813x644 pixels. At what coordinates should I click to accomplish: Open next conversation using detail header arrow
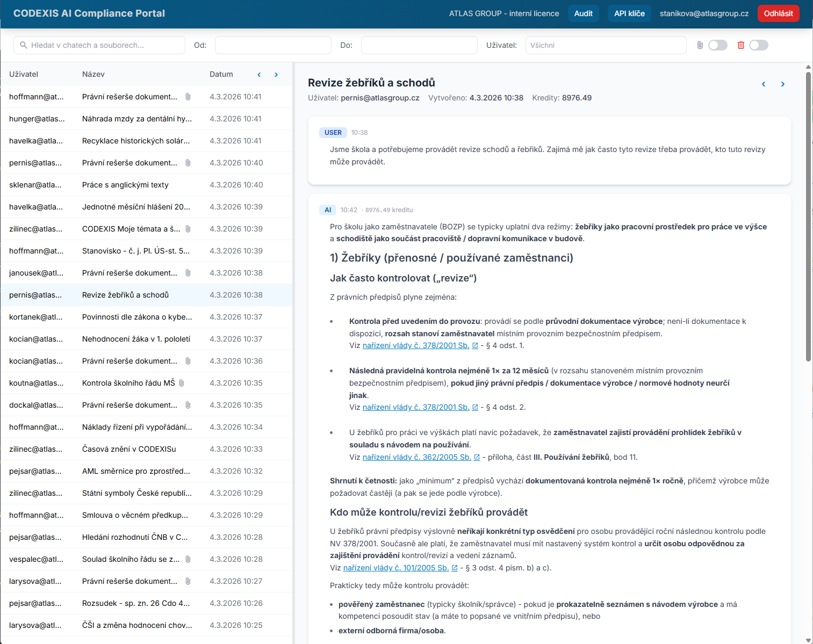782,84
